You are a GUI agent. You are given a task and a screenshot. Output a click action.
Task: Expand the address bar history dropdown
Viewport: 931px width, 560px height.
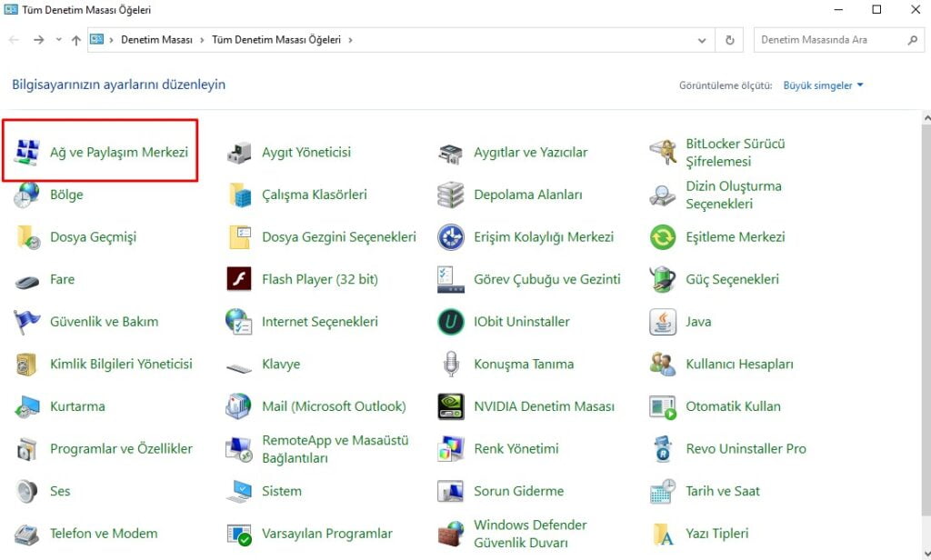(x=702, y=40)
